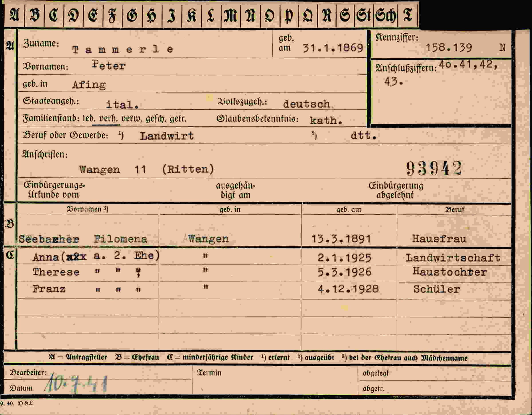Click 'dtt.' in the occupation row
Screen dimensions: 532x415
click(364, 136)
